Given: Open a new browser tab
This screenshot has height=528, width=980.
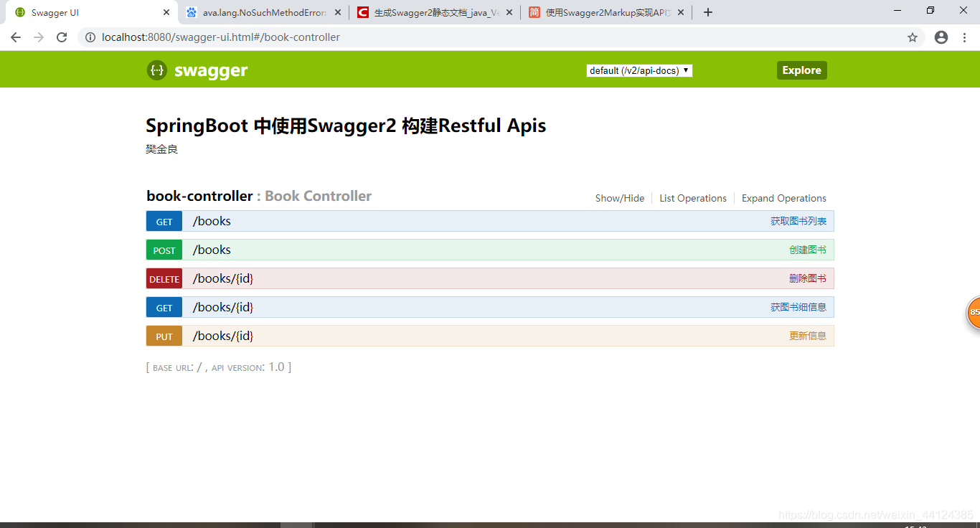Looking at the screenshot, I should (x=708, y=12).
